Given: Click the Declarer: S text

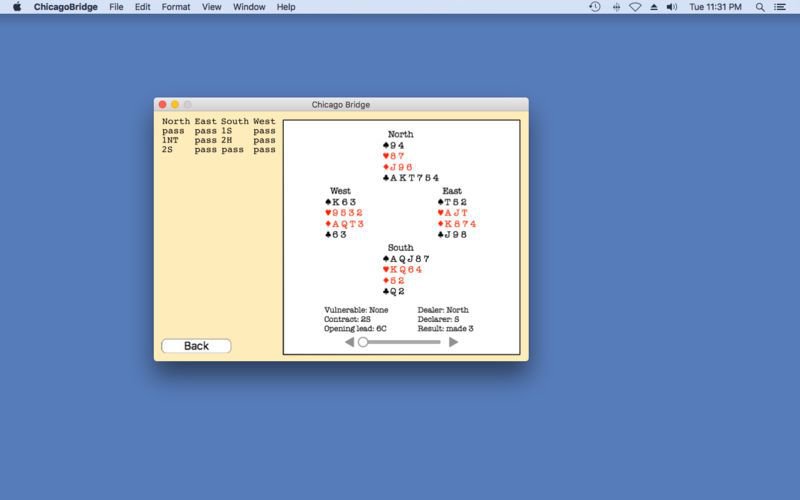Looking at the screenshot, I should tap(438, 319).
